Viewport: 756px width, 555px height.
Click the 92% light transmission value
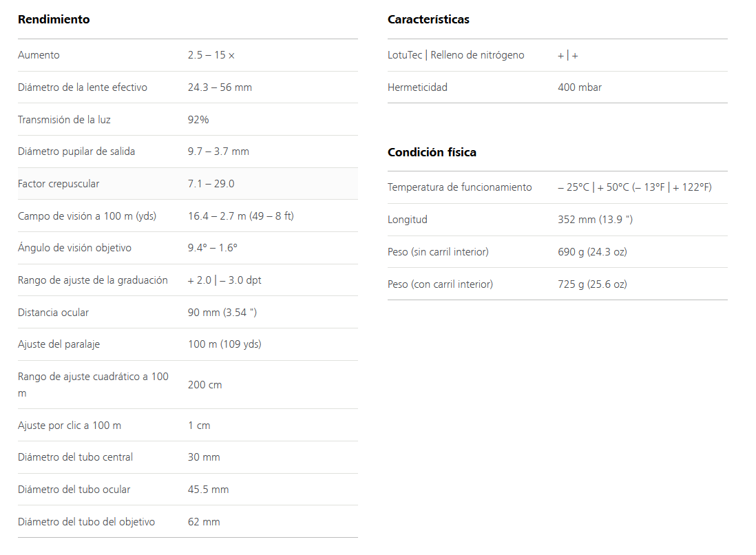tap(198, 120)
